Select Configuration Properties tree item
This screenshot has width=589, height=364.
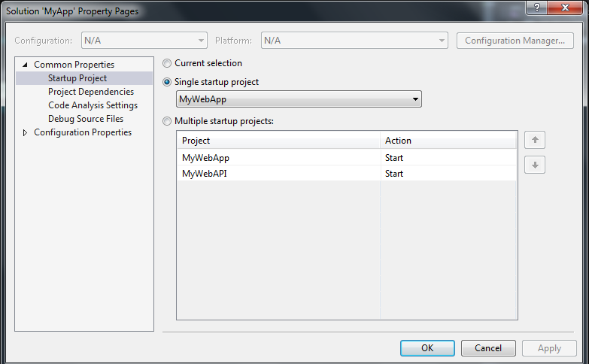point(83,132)
